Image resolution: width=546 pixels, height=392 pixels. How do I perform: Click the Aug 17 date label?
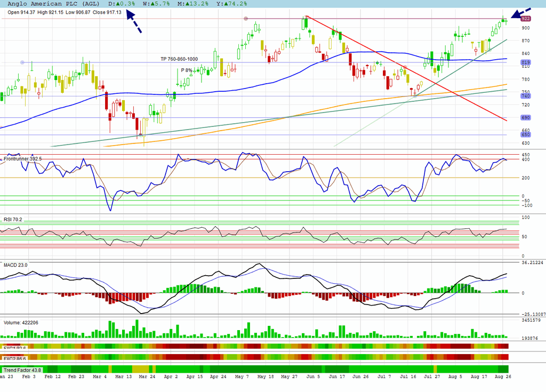pos(479,377)
